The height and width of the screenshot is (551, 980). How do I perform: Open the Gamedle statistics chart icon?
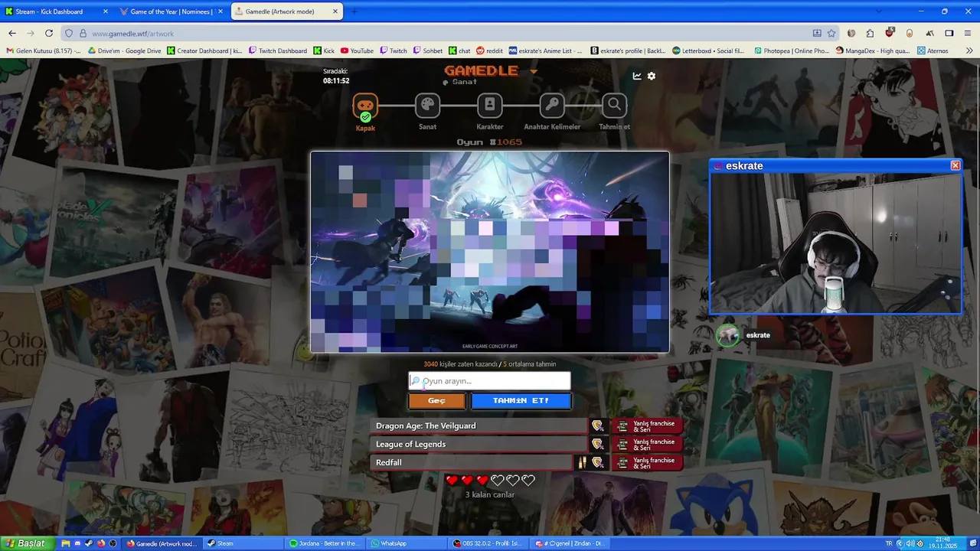[637, 76]
